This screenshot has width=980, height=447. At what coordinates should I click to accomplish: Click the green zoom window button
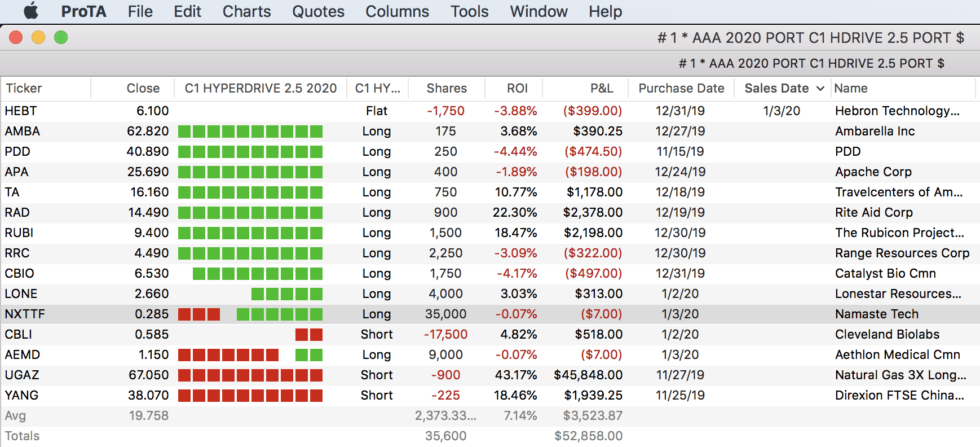pos(61,38)
